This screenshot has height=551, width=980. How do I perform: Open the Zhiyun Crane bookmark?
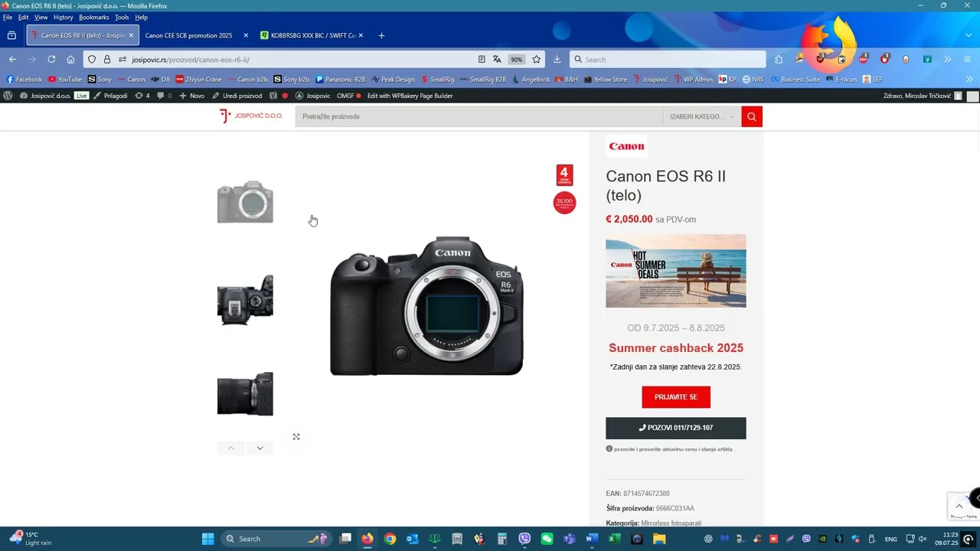point(198,79)
